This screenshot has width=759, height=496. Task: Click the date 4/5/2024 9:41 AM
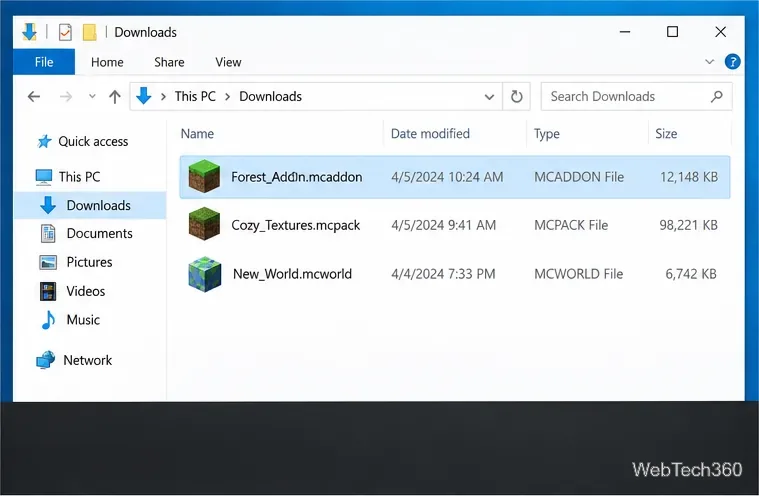[443, 225]
